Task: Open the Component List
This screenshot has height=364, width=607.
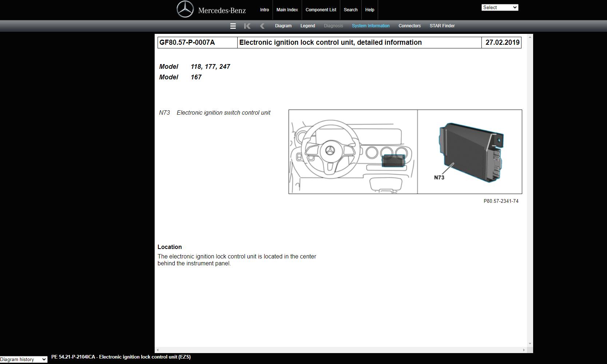Action: 321,10
